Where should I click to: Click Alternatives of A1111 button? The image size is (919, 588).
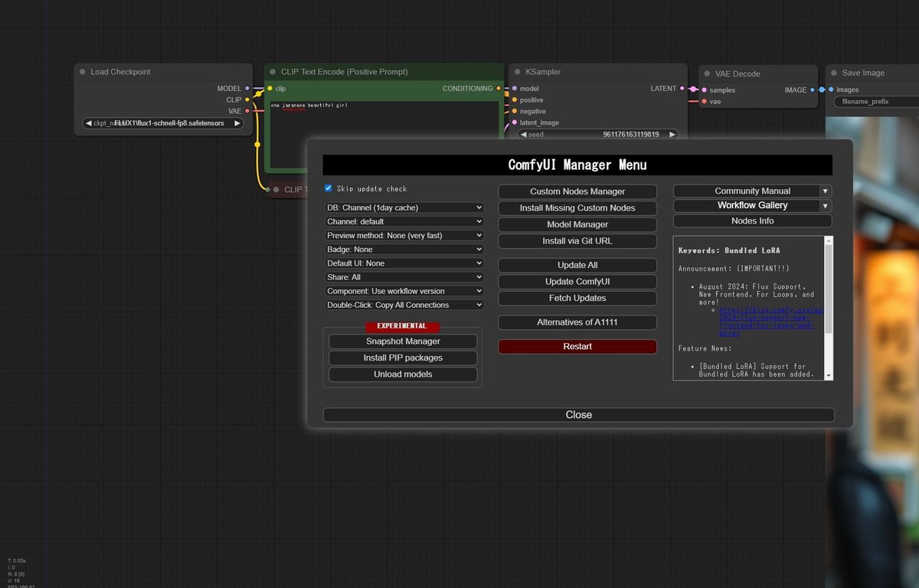577,322
